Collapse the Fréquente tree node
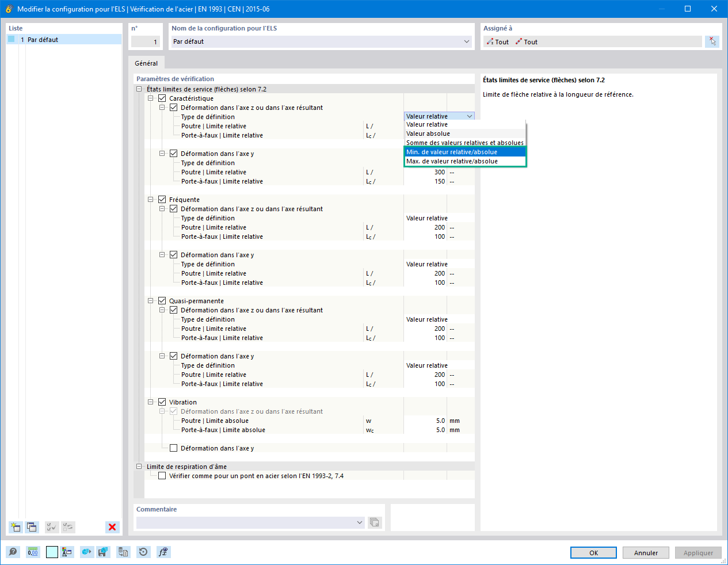Screen dimensions: 728x565 pyautogui.click(x=150, y=200)
